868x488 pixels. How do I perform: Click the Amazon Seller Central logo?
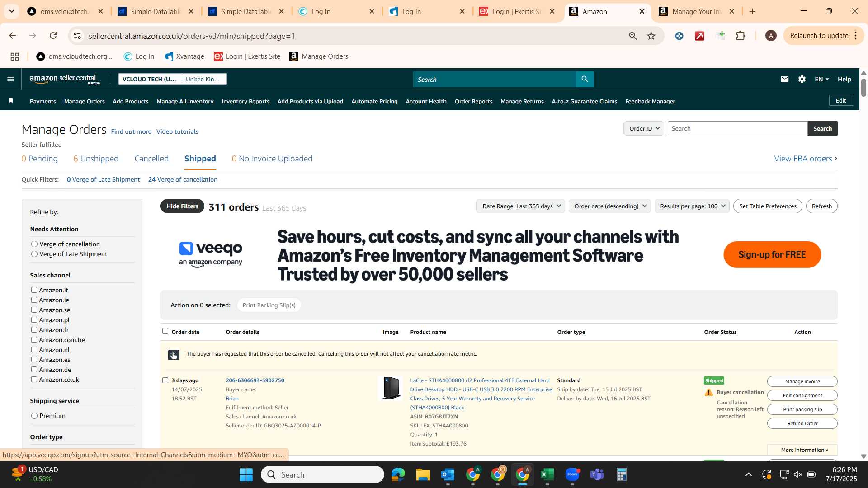[65, 80]
